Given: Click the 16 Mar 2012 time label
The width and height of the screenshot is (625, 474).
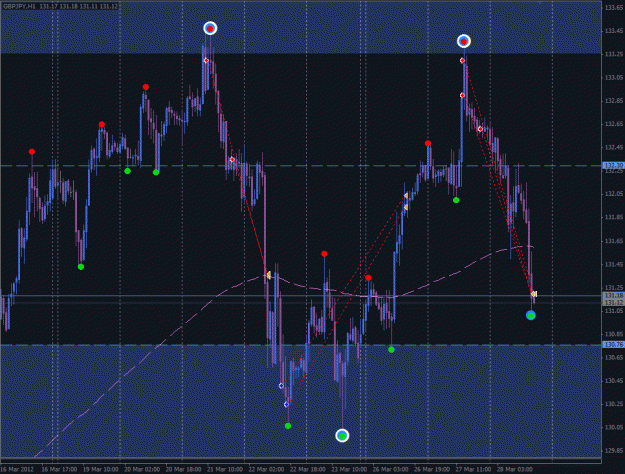Looking at the screenshot, I should 17,469.
